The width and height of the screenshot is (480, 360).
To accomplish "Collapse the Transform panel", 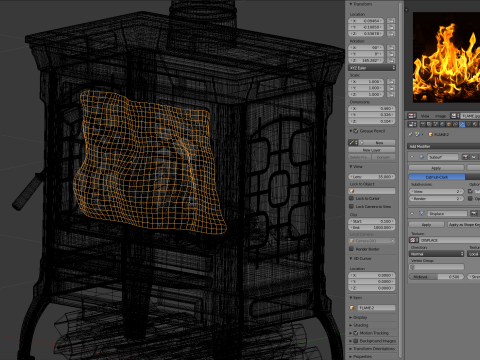I will click(351, 4).
